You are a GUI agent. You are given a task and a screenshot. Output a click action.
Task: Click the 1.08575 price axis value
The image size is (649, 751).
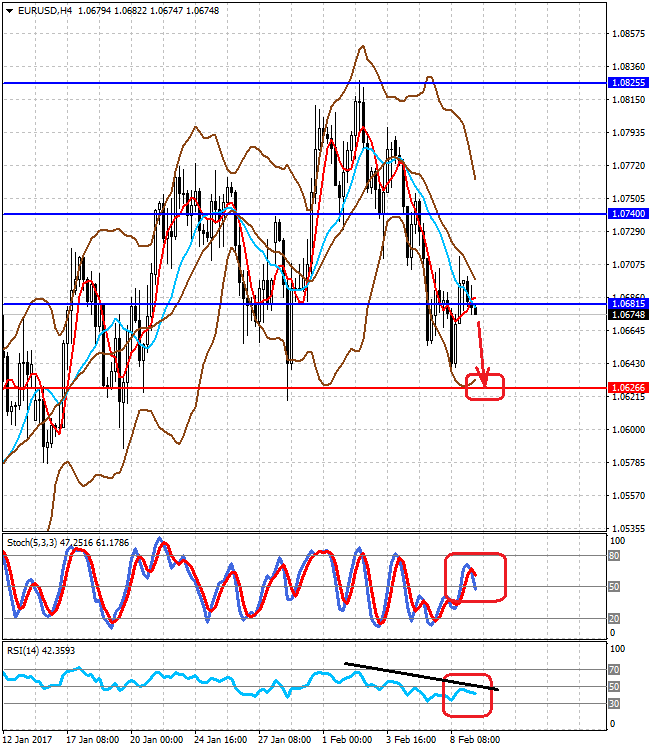(628, 34)
